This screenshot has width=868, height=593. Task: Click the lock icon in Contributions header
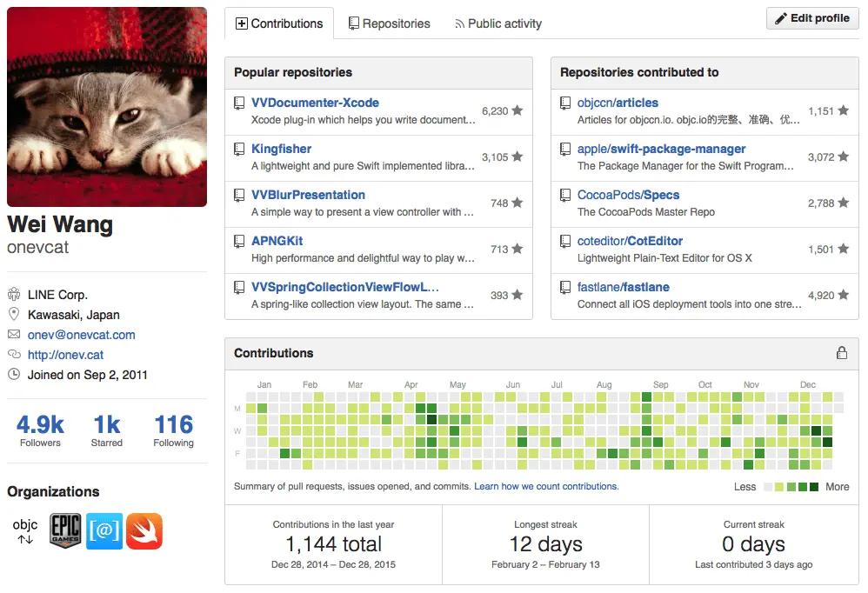(841, 353)
